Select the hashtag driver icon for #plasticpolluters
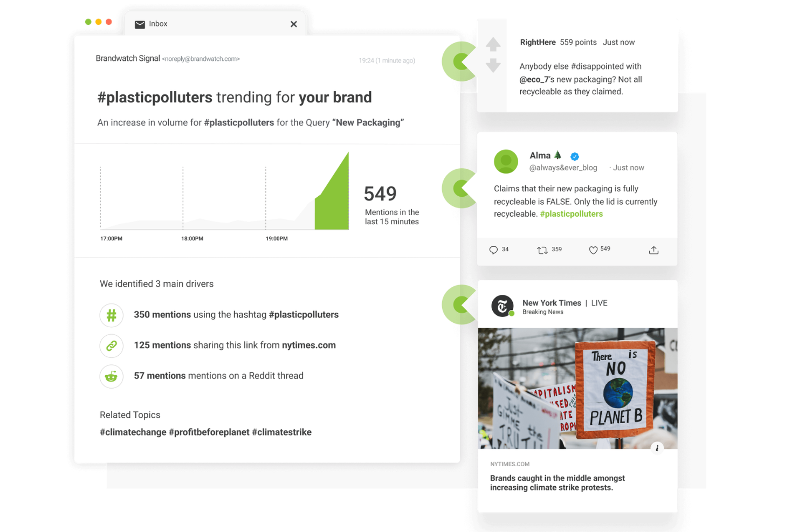Image resolution: width=798 pixels, height=532 pixels. [x=111, y=315]
